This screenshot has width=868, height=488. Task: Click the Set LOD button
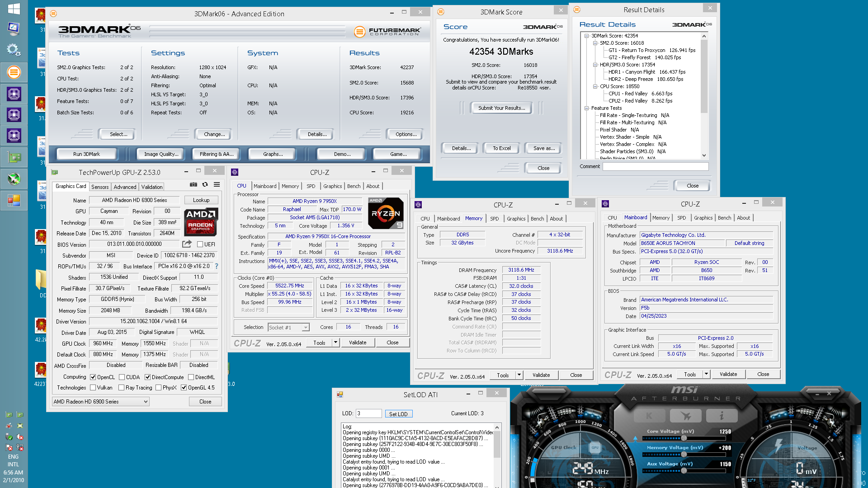pyautogui.click(x=398, y=414)
